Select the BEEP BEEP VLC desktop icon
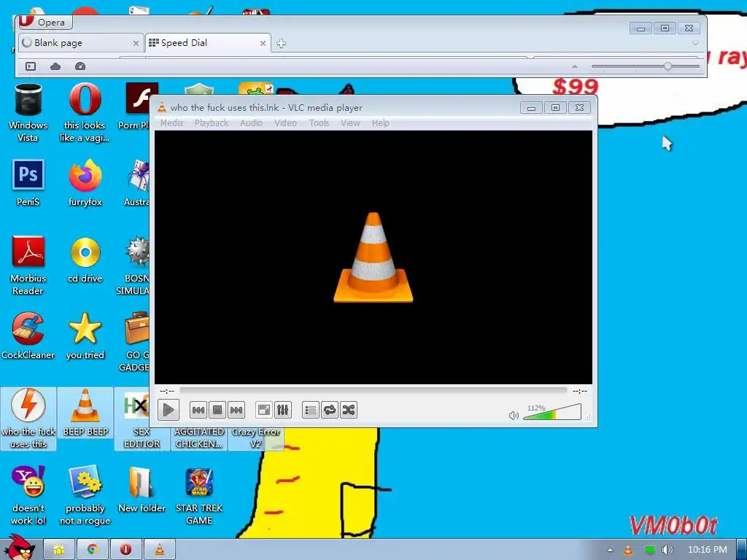The width and height of the screenshot is (747, 560). 85,413
